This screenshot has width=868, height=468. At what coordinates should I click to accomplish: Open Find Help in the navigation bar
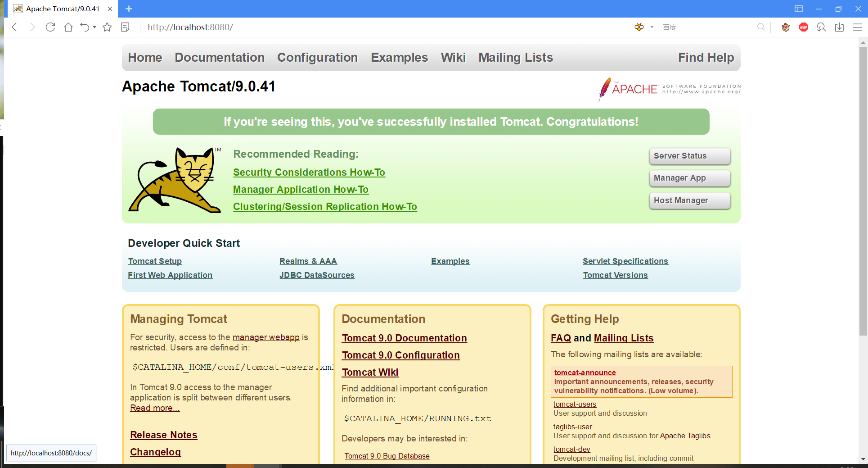tap(706, 58)
